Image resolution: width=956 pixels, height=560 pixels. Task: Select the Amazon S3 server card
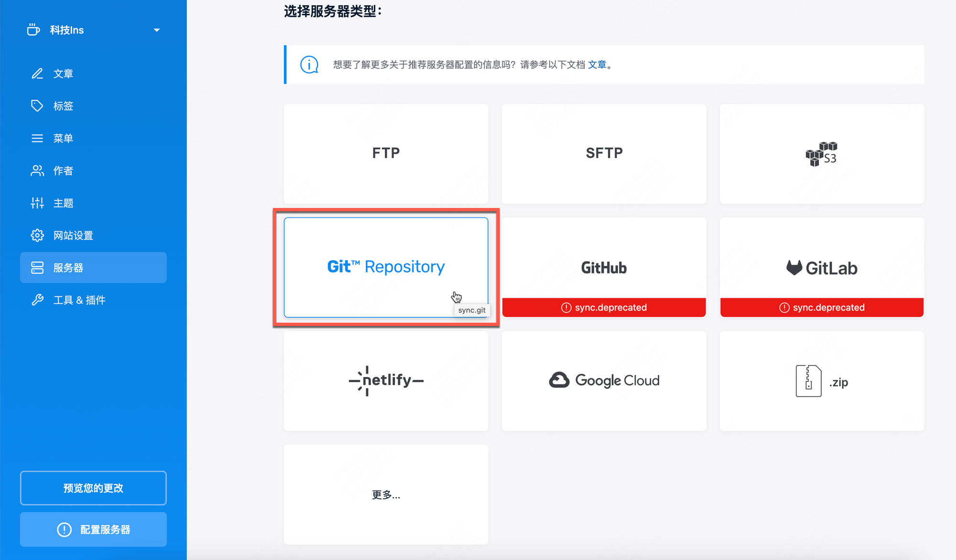click(x=822, y=154)
